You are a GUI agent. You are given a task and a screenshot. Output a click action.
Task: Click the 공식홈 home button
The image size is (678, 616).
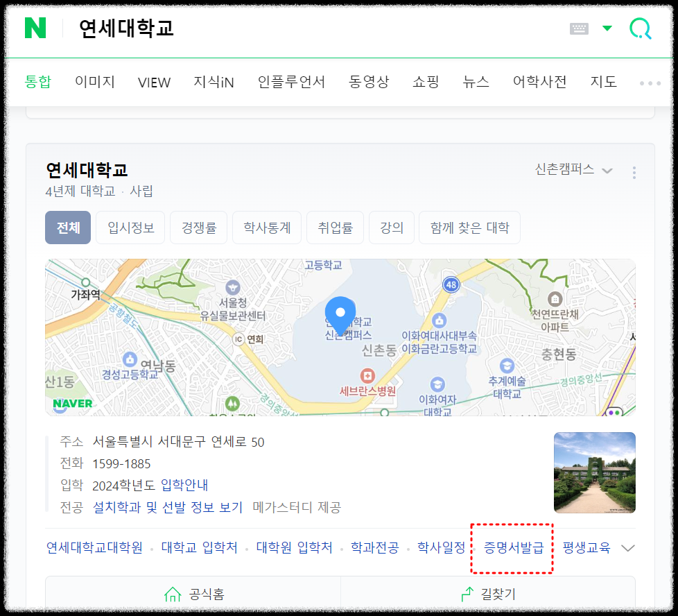click(193, 594)
